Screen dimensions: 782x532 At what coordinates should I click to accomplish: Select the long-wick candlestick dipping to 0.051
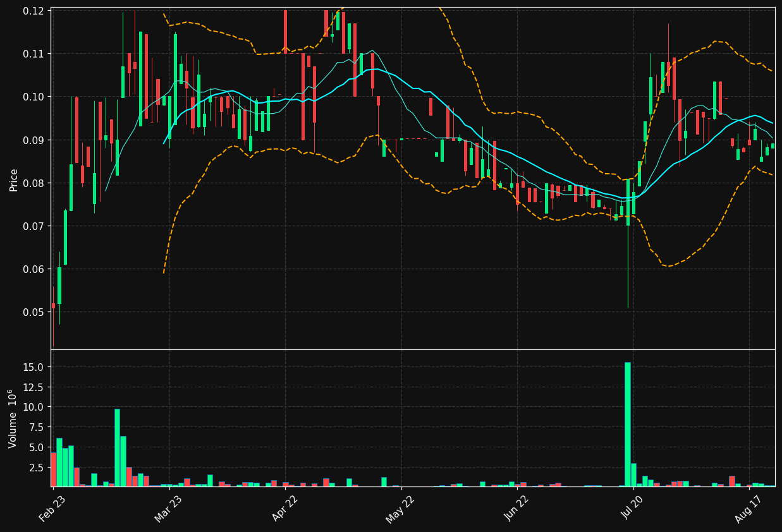[x=628, y=244]
